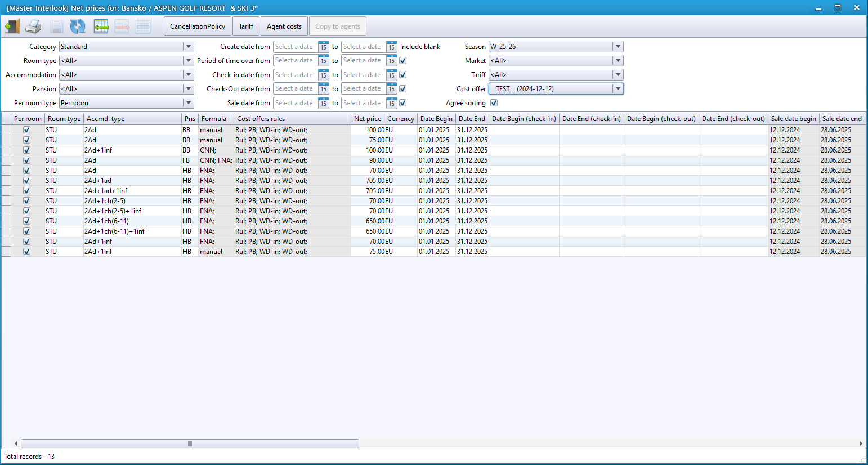Sort by the Per room column header
Image resolution: width=868 pixels, height=465 pixels.
click(x=28, y=119)
